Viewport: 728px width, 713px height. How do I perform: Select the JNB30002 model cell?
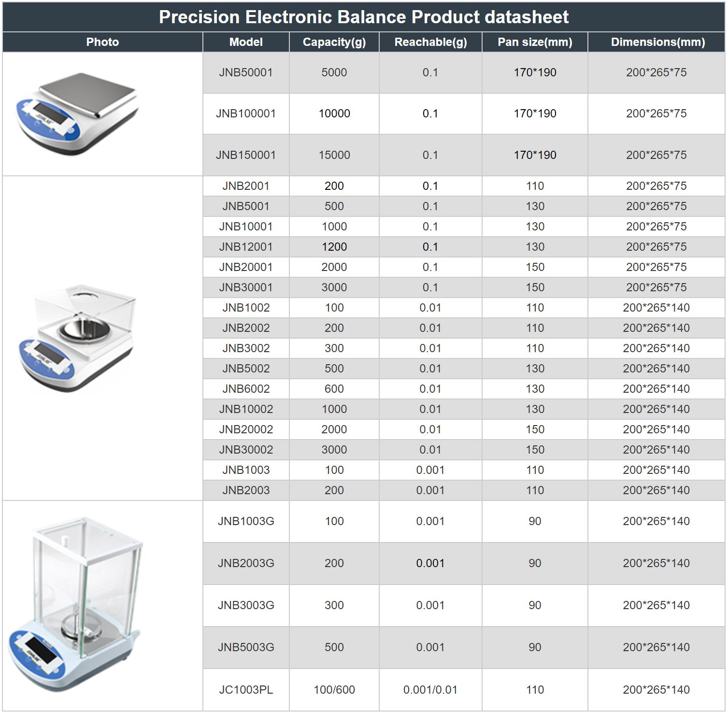tap(246, 450)
